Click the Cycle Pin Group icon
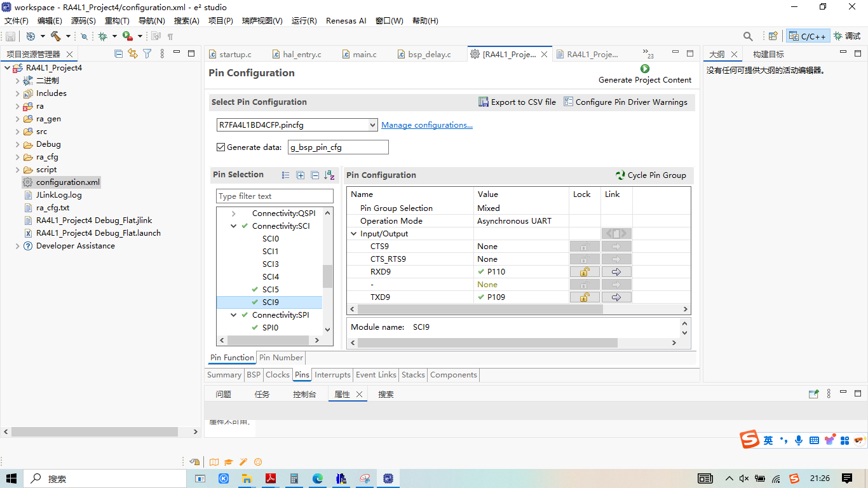 coord(620,175)
